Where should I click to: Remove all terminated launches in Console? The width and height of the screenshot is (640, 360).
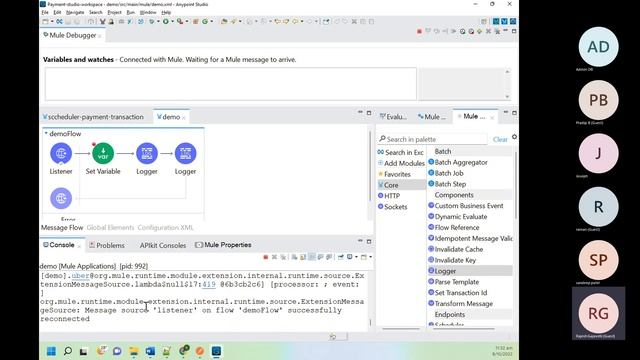tap(283, 257)
